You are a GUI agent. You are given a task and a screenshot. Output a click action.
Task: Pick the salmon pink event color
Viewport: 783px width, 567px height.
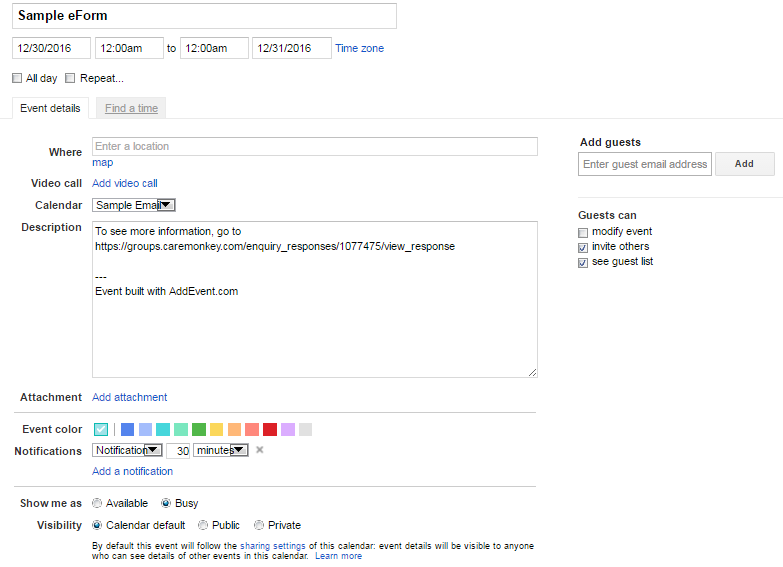pyautogui.click(x=252, y=429)
